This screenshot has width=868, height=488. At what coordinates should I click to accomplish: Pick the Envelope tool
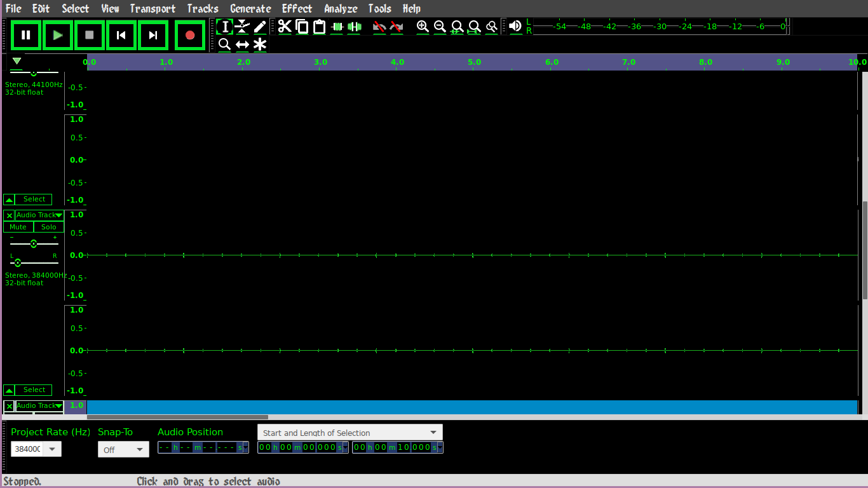(242, 27)
